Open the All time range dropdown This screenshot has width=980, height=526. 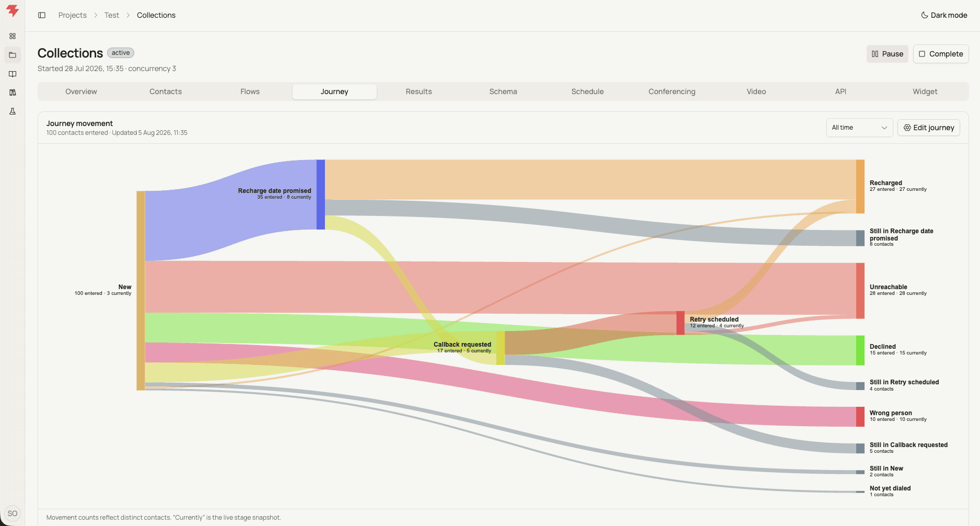tap(859, 128)
